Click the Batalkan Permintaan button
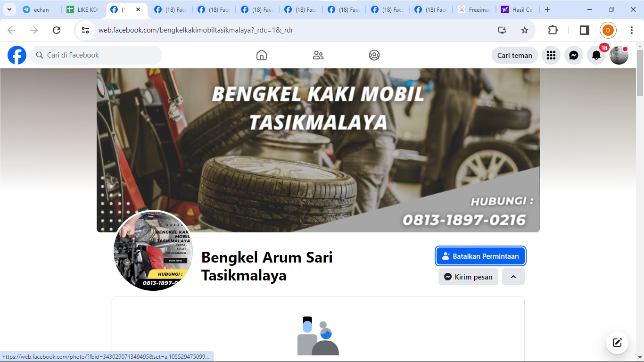Viewport: 644px width, 362px height. [480, 256]
